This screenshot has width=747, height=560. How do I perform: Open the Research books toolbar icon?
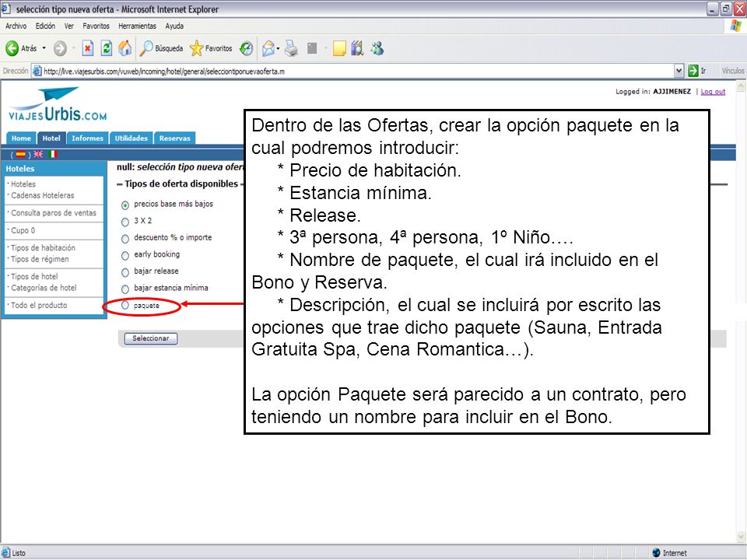tap(357, 48)
